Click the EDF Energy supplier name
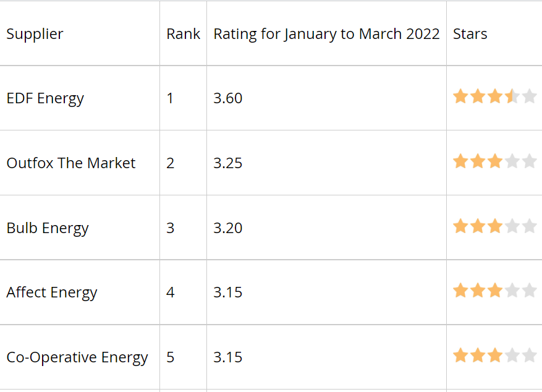Image resolution: width=542 pixels, height=392 pixels. point(45,98)
